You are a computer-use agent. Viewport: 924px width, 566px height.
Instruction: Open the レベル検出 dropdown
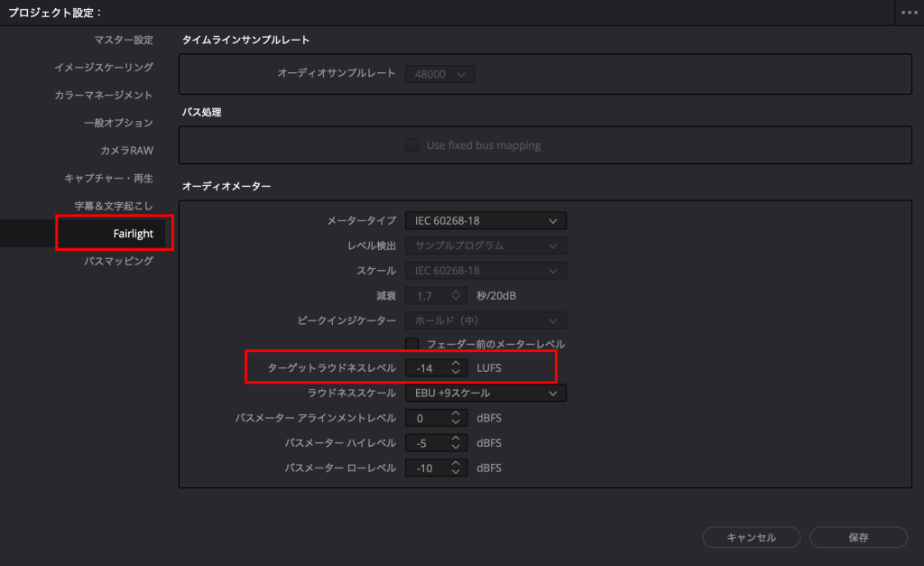485,245
